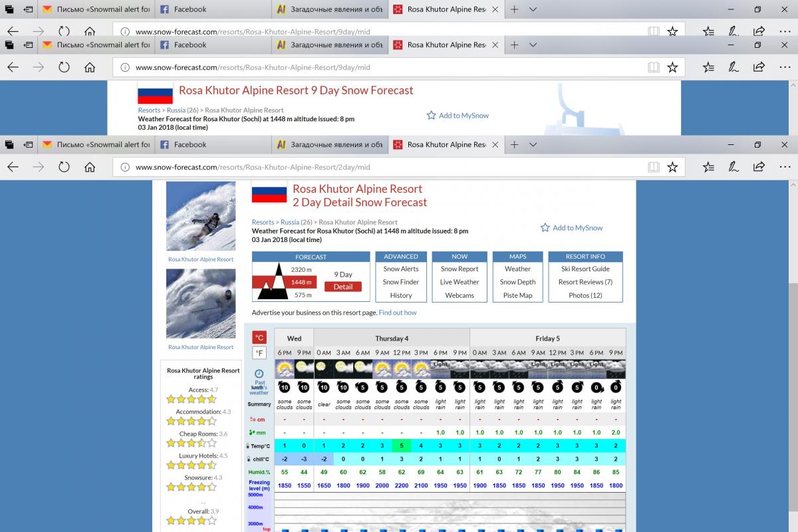Open the Загадочные явления tab in the front window
Viewport: 798px width, 532px height.
pos(331,144)
